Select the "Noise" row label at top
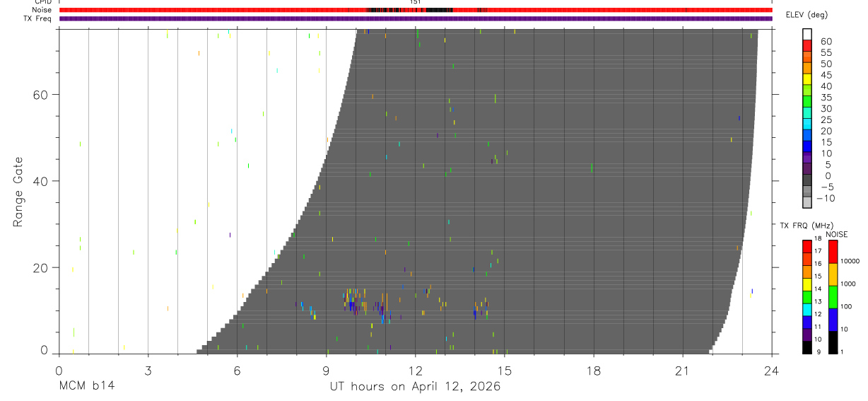This screenshot has width=868, height=401. 41,10
